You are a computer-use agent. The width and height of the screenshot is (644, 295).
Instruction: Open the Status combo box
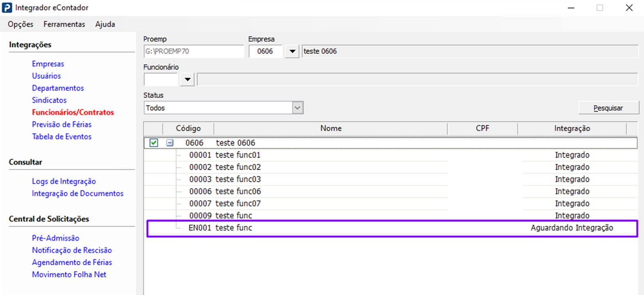pyautogui.click(x=223, y=108)
